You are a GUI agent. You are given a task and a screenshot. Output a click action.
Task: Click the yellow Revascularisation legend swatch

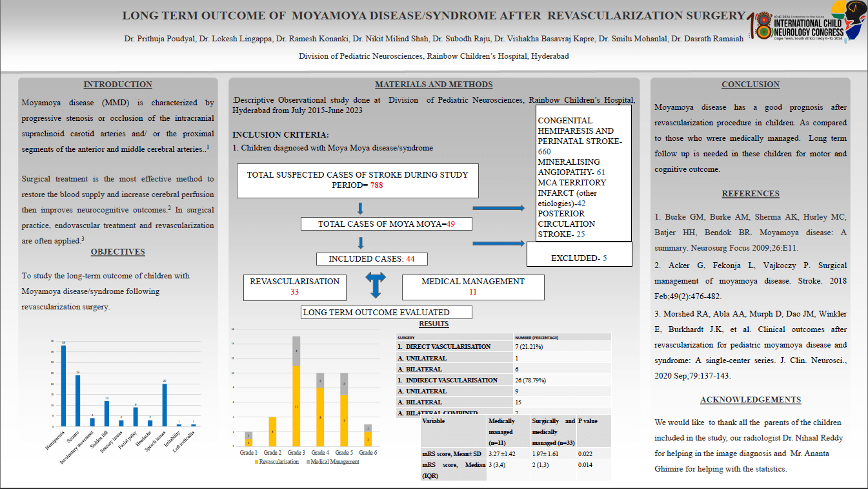point(257,462)
